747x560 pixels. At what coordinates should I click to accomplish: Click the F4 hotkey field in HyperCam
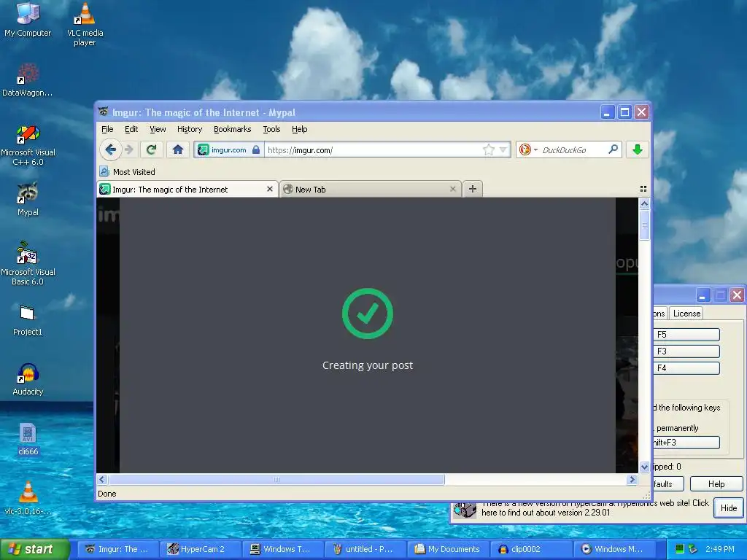click(686, 367)
